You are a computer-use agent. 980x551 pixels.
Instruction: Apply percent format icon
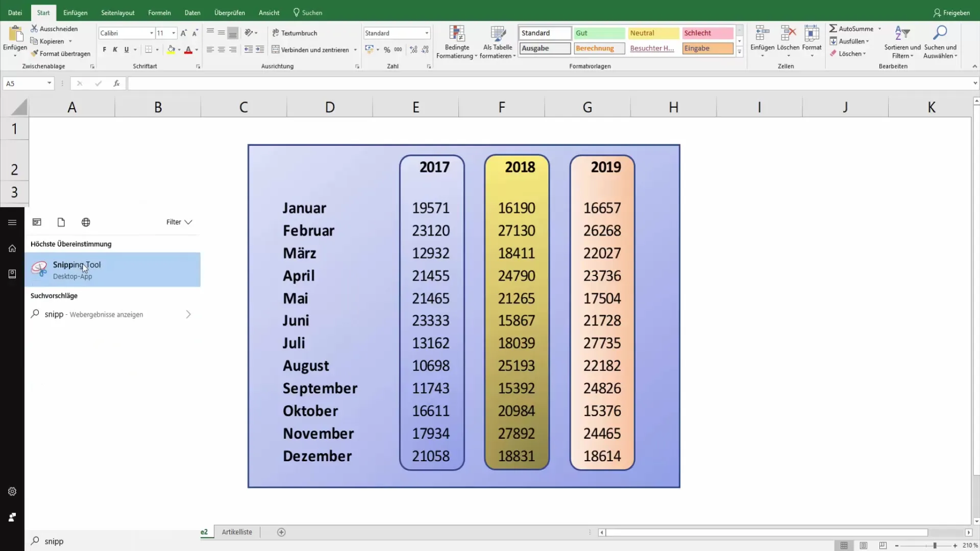click(387, 49)
